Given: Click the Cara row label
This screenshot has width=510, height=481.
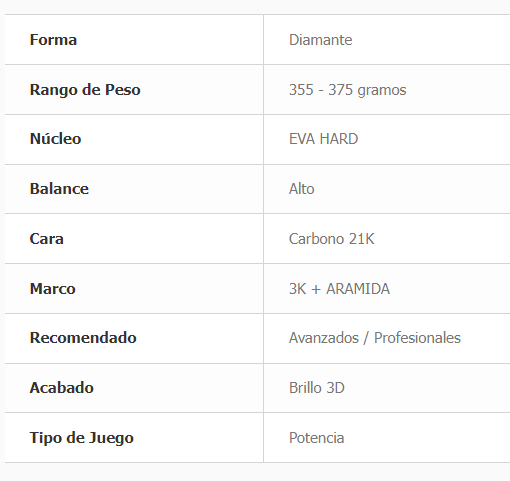Looking at the screenshot, I should pos(47,239).
